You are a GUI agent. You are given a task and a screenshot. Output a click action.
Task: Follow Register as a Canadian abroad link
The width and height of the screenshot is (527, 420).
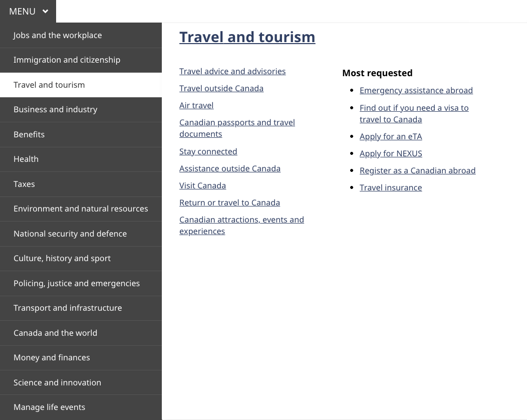click(418, 171)
